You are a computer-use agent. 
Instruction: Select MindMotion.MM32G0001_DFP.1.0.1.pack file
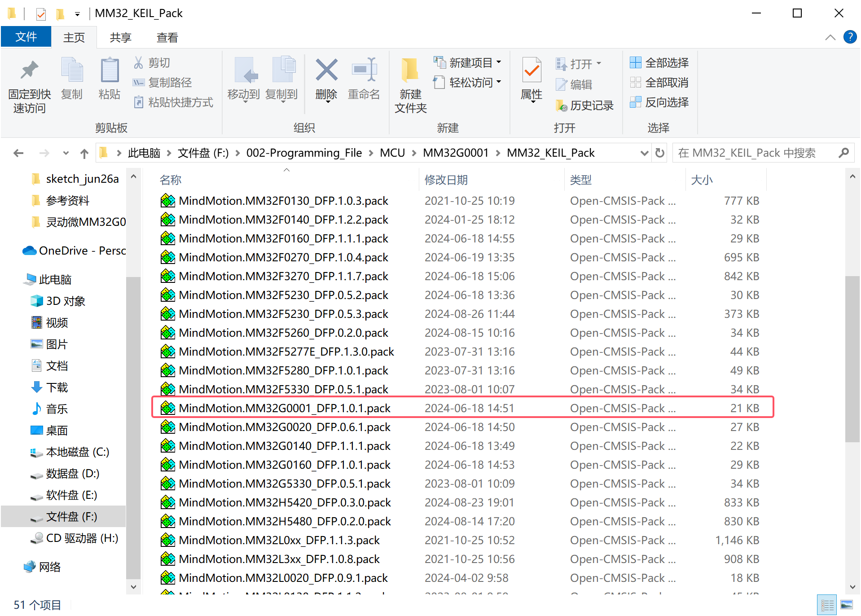coord(284,408)
